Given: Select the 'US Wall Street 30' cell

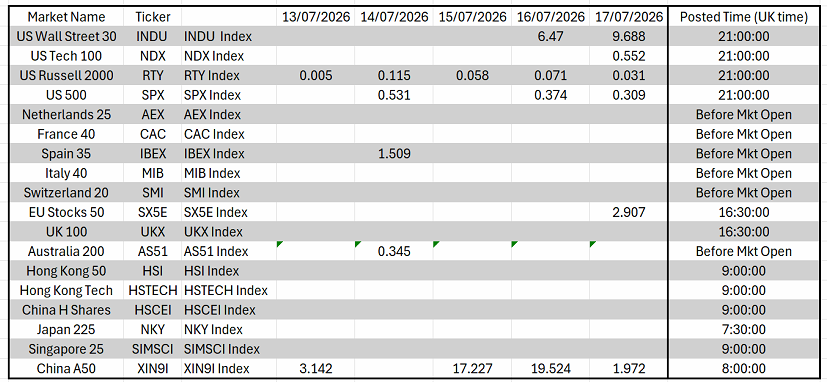Looking at the screenshot, I should pyautogui.click(x=66, y=36).
